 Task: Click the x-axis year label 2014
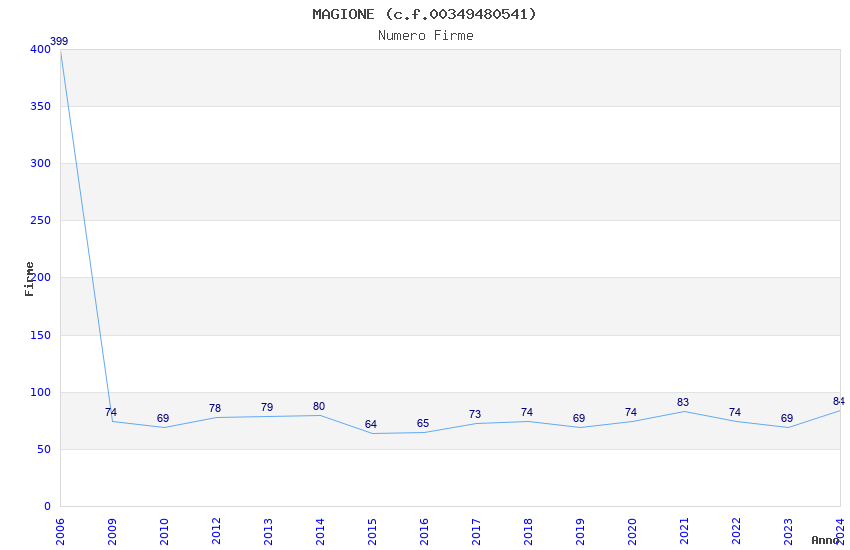pos(320,531)
